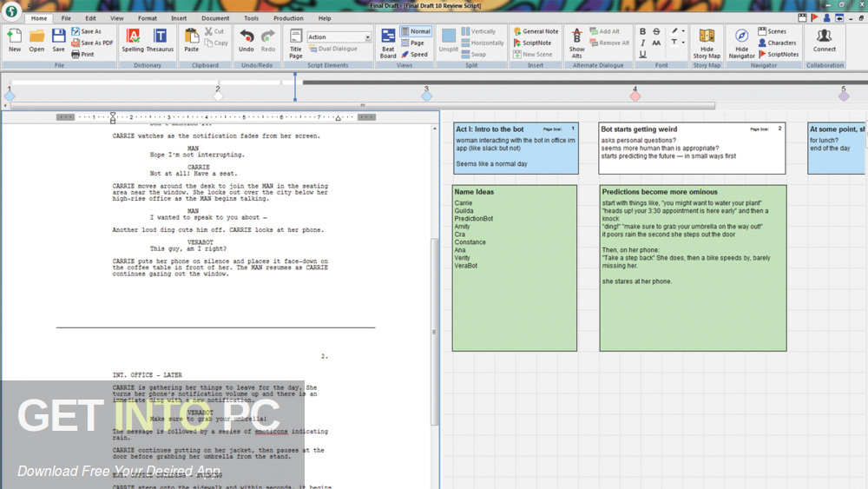This screenshot has width=868, height=489.
Task: Expand the text color dropdown arrow
Action: (683, 43)
